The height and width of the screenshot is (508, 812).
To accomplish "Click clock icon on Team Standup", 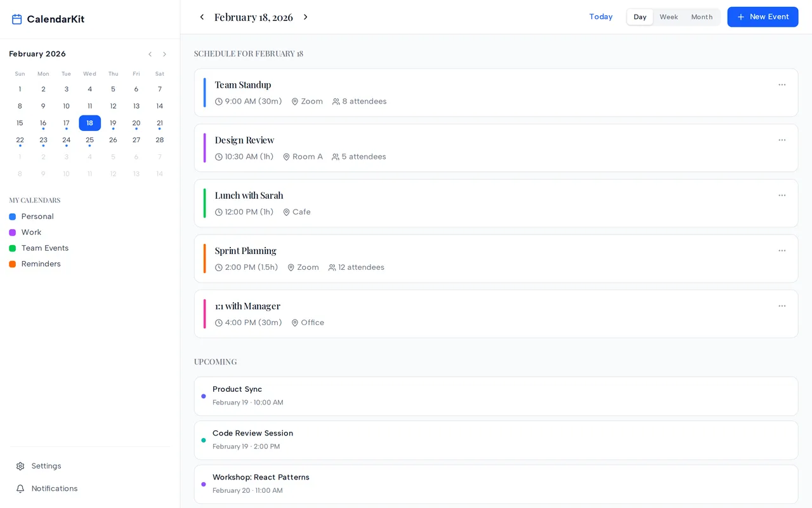I will tap(219, 102).
